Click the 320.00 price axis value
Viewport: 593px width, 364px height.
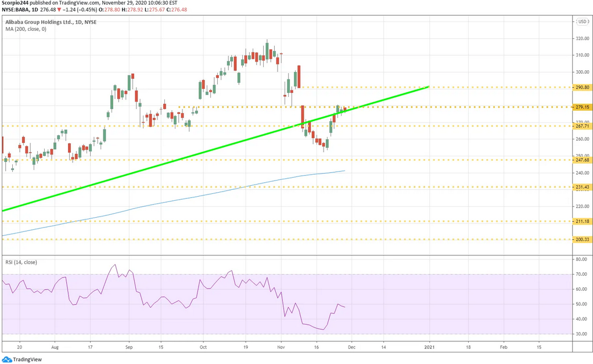tap(583, 38)
